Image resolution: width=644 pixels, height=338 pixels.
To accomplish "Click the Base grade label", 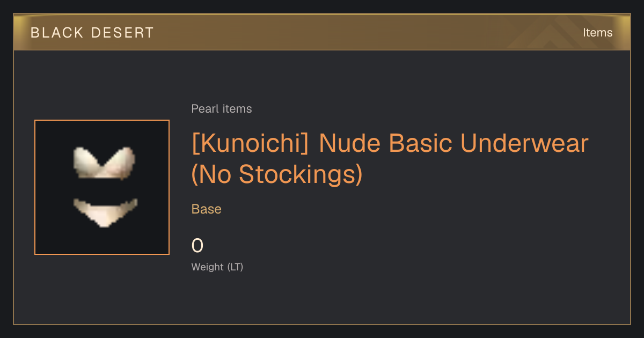I will coord(207,209).
